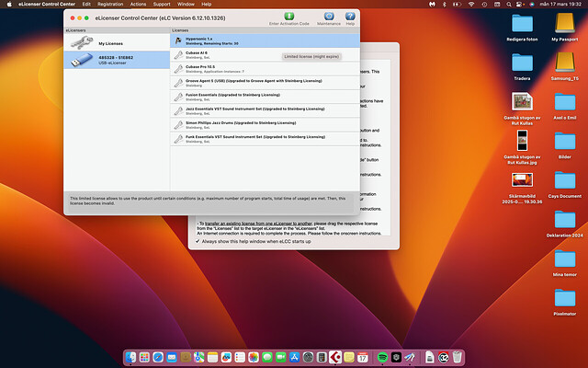Click the key icon beside Cubase AI 6
The image size is (588, 368).
(x=178, y=55)
